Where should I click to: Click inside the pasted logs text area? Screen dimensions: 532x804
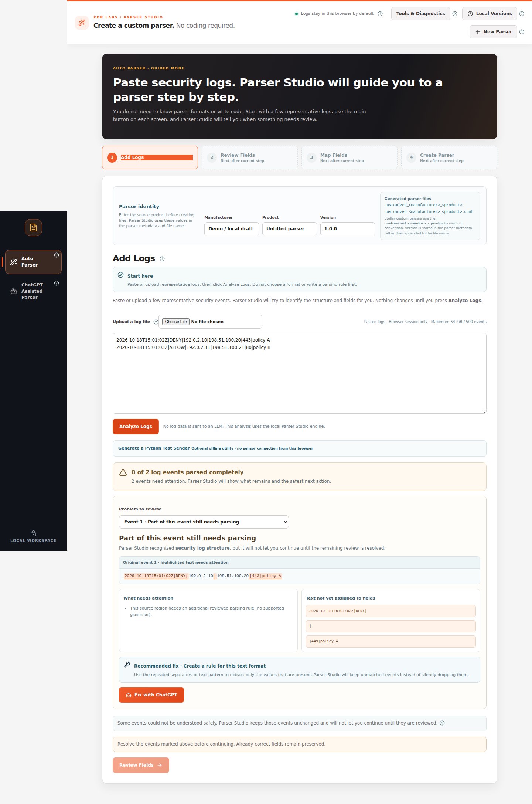(x=299, y=373)
